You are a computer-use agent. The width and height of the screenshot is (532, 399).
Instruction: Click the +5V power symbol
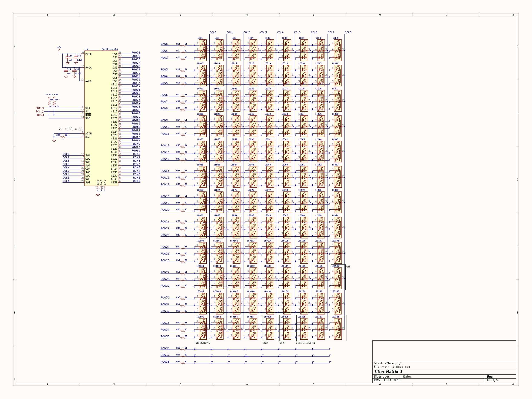pos(59,49)
